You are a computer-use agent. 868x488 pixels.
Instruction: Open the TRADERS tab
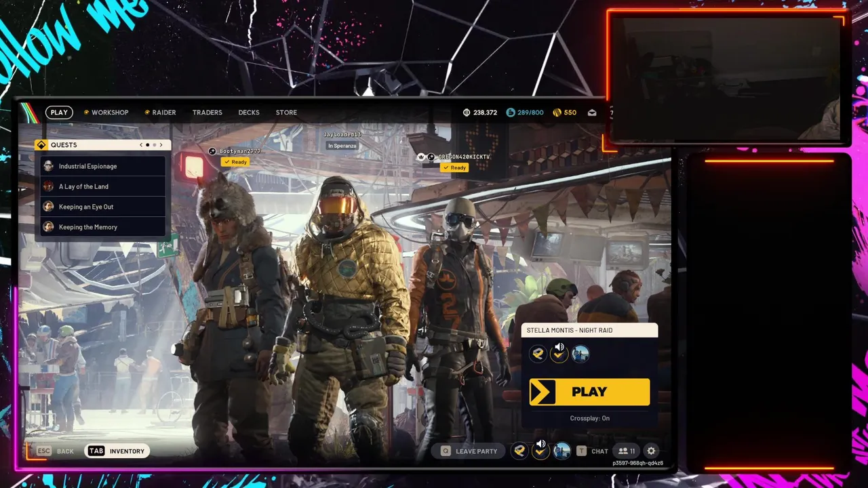click(x=207, y=113)
